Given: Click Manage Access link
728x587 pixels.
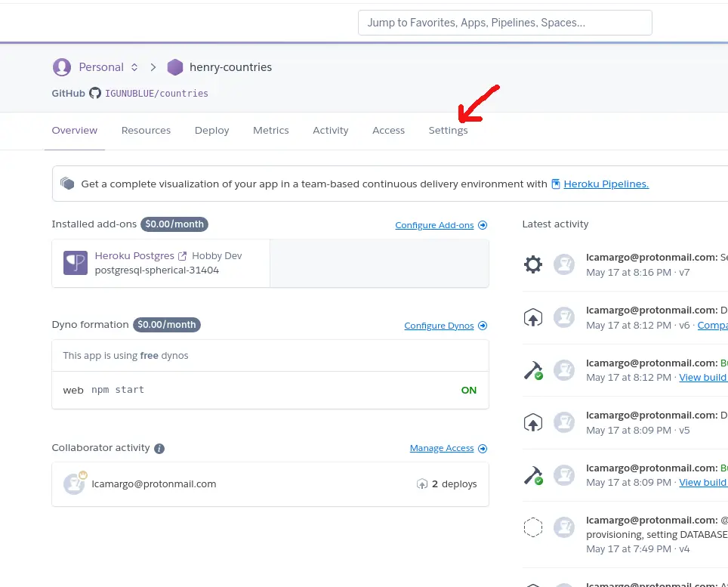Looking at the screenshot, I should coord(442,448).
